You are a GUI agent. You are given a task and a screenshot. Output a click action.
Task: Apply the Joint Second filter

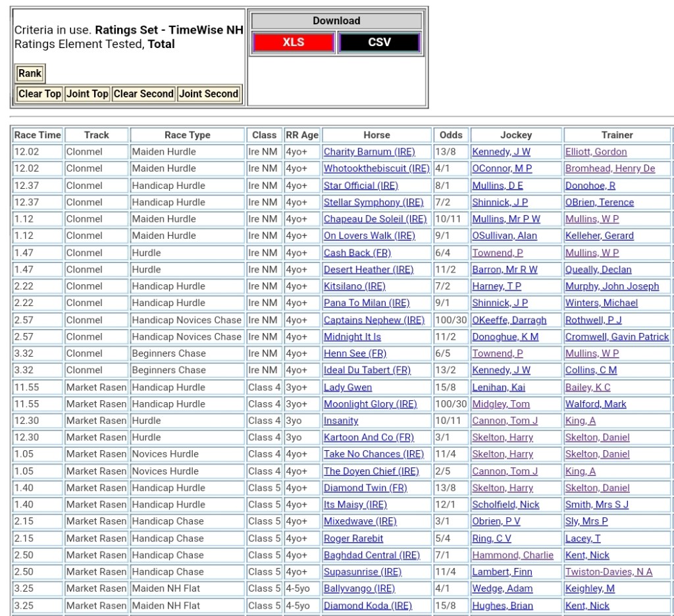(209, 94)
